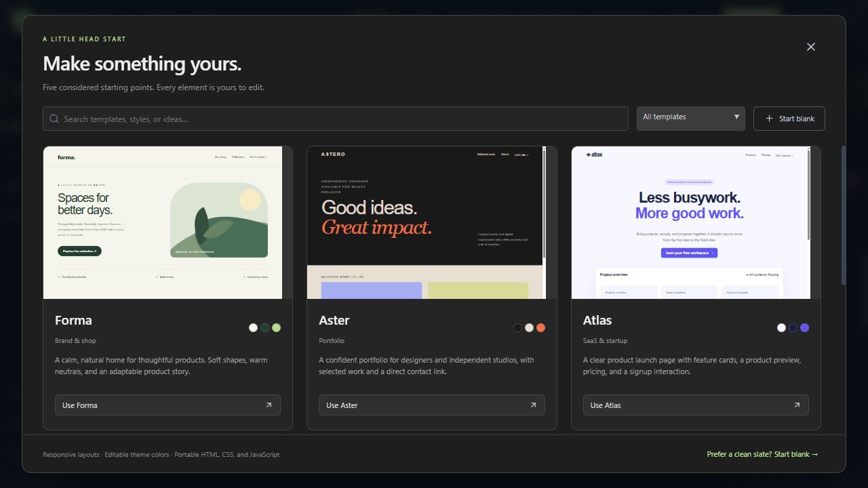The width and height of the screenshot is (868, 488).
Task: Close the template gallery dialog
Action: pyautogui.click(x=811, y=47)
